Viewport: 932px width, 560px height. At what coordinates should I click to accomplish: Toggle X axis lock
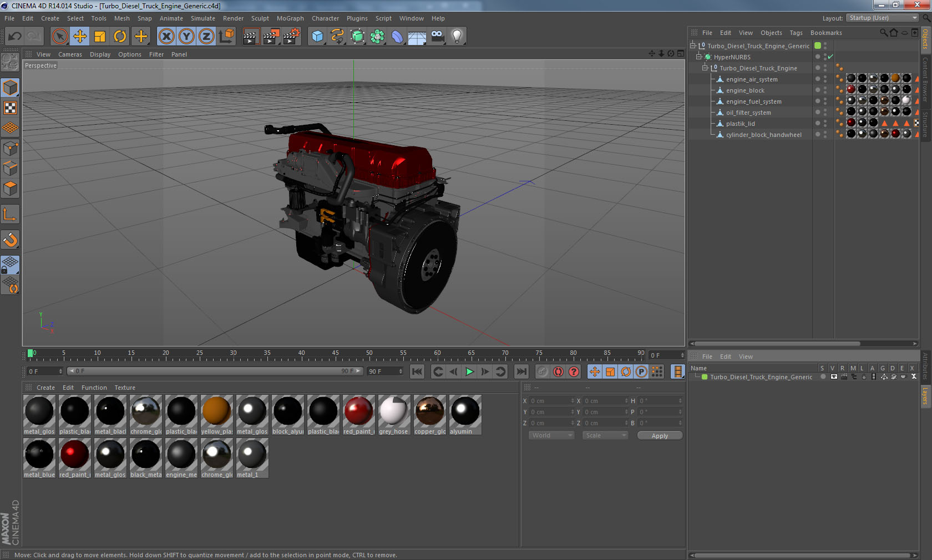pos(166,37)
